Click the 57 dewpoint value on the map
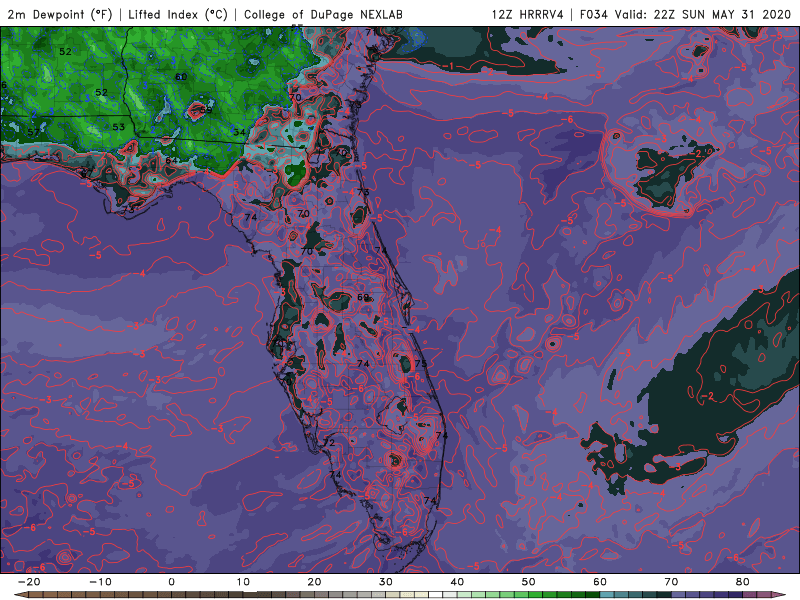This screenshot has width=800, height=600. [x=33, y=132]
